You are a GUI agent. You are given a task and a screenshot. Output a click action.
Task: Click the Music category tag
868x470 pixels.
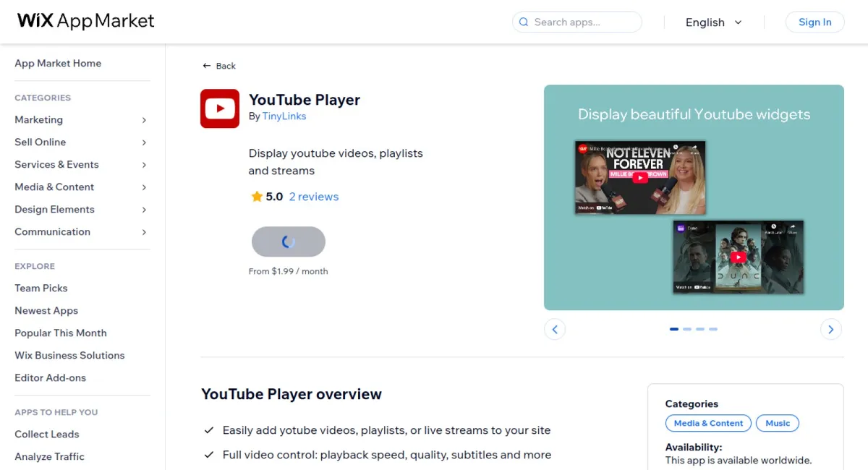(778, 424)
